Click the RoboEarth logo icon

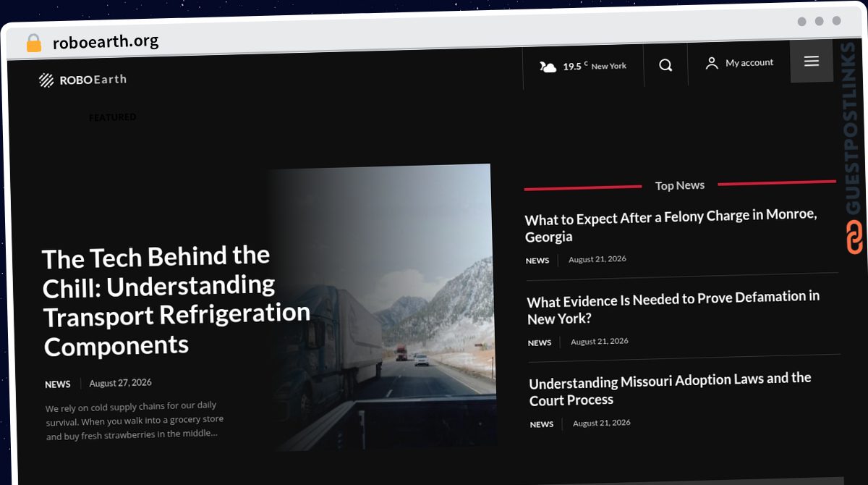click(46, 80)
